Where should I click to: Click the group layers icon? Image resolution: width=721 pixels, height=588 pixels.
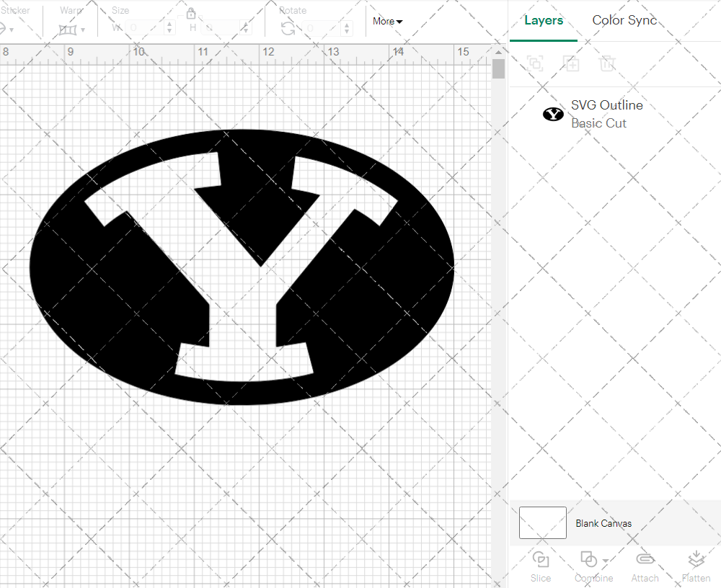point(535,63)
